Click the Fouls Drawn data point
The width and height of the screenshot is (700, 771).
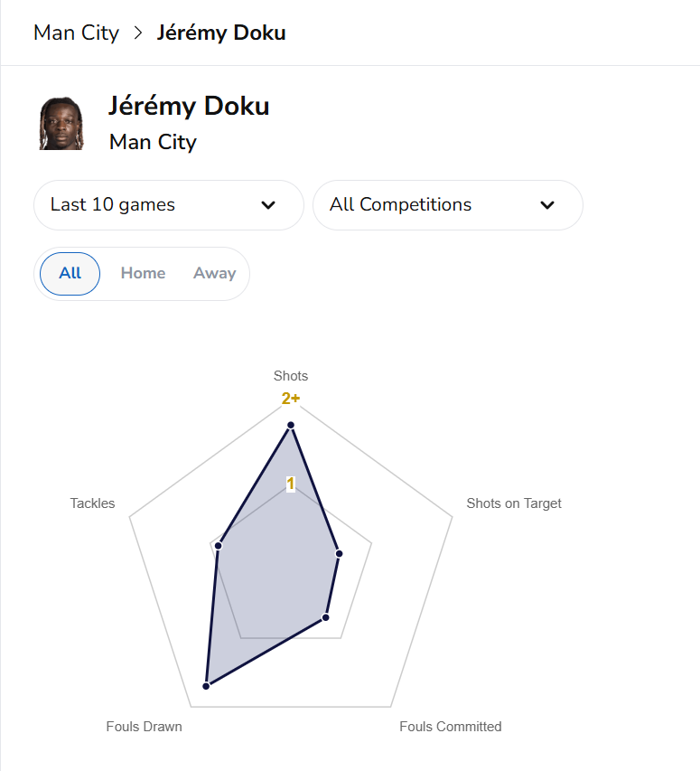(x=206, y=686)
